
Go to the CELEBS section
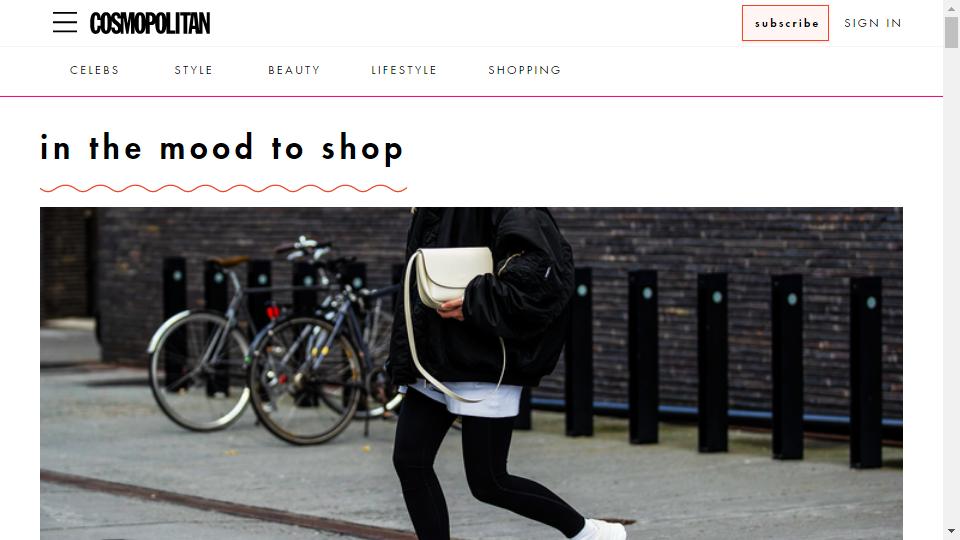coord(94,70)
